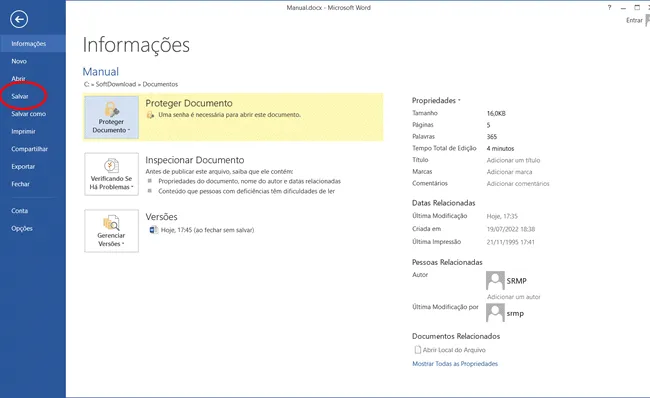Click the Tempo Total de Edição value 4 minutos
Screen dimensions: 650x398
click(500, 148)
